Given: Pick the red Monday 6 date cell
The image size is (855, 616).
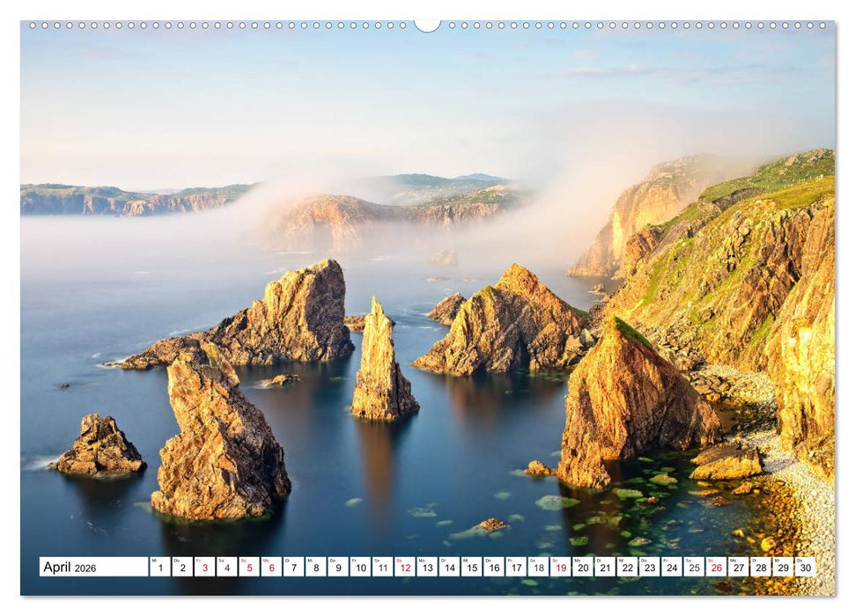Looking at the screenshot, I should pos(271,567).
